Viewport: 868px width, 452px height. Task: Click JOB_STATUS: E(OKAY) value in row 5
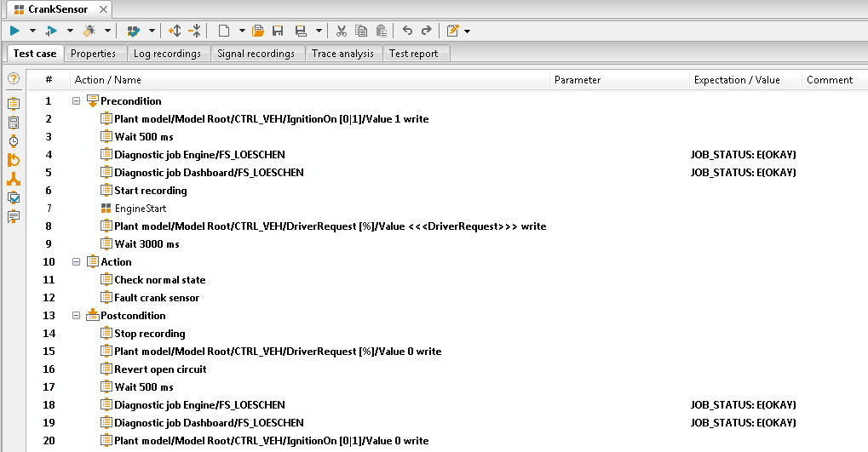[x=744, y=173]
